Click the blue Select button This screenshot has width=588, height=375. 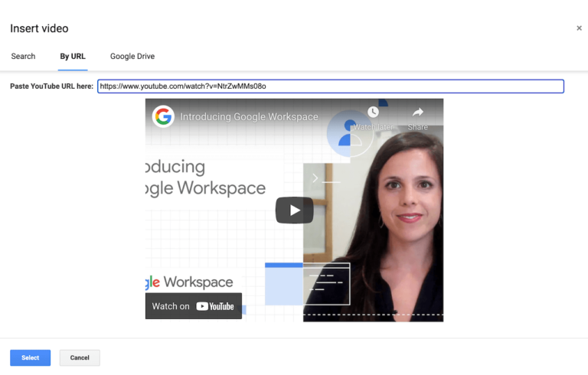point(31,357)
